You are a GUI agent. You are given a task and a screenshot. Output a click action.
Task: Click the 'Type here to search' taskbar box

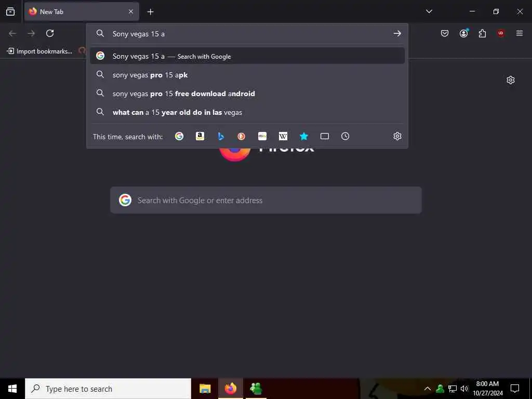click(108, 389)
